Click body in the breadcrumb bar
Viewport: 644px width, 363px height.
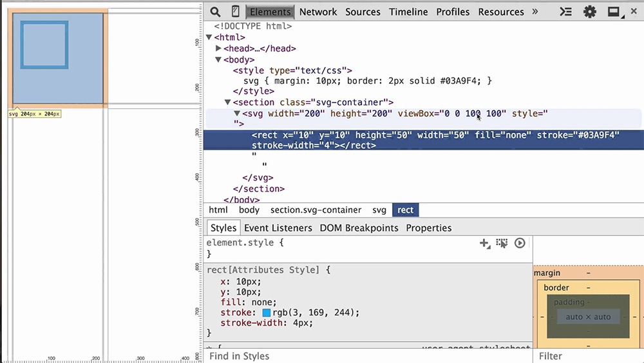(249, 210)
